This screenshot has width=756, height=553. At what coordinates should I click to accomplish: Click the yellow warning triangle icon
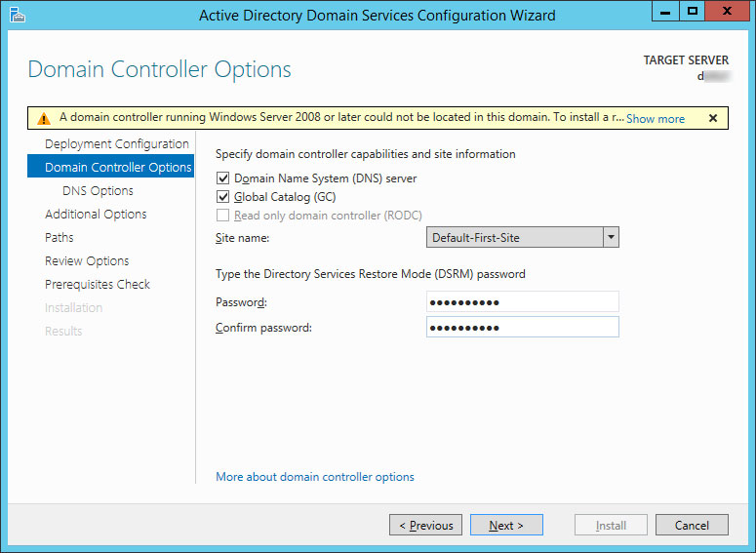(x=44, y=119)
